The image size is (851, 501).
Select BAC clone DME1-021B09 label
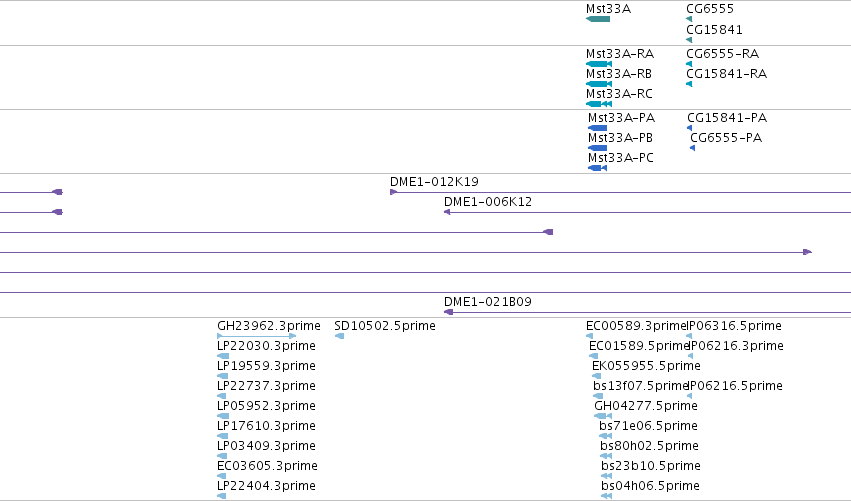[488, 302]
